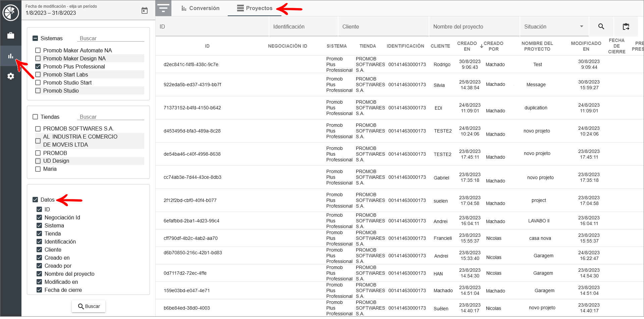Sort by the NOMBRE DEL PROYECTO header
644x319 pixels.
point(537,46)
